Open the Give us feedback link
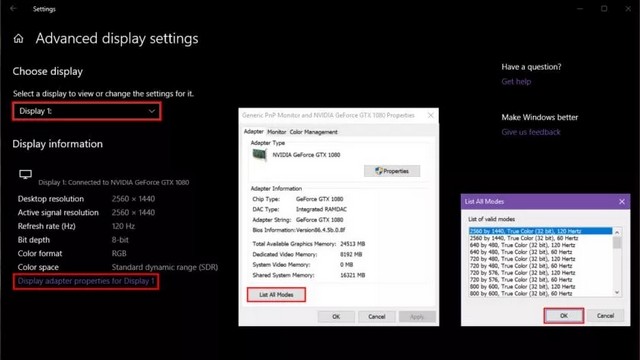 point(531,132)
